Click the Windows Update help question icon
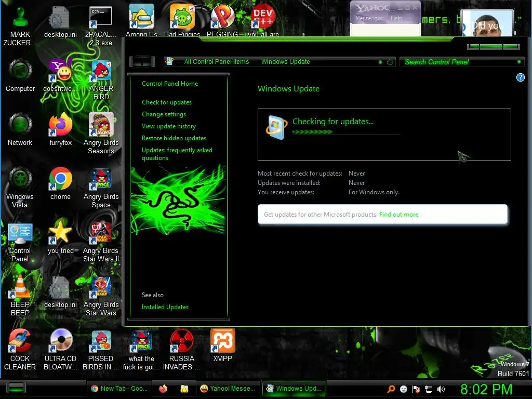 (520, 77)
